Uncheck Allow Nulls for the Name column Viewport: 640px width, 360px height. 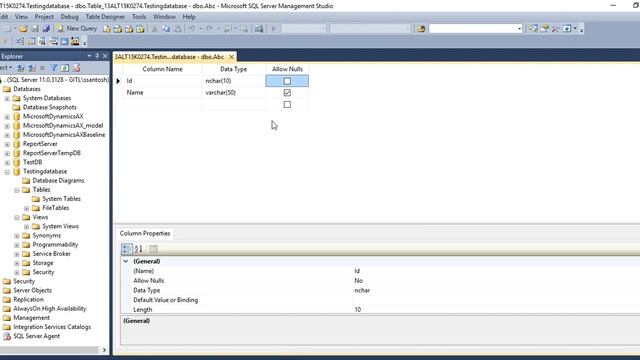point(287,93)
